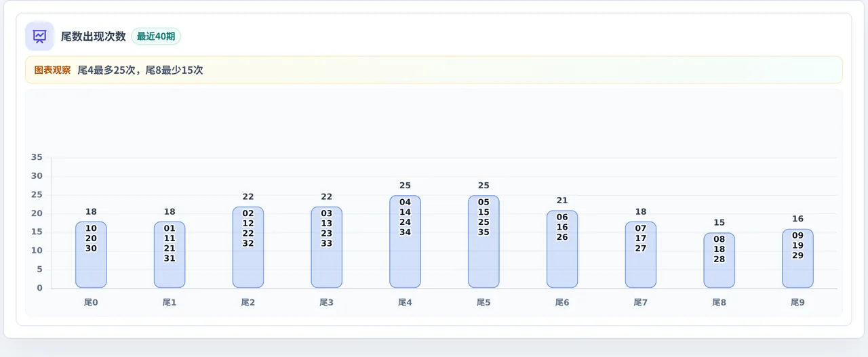
Task: Click the 尾6 x-axis label
Action: (562, 303)
